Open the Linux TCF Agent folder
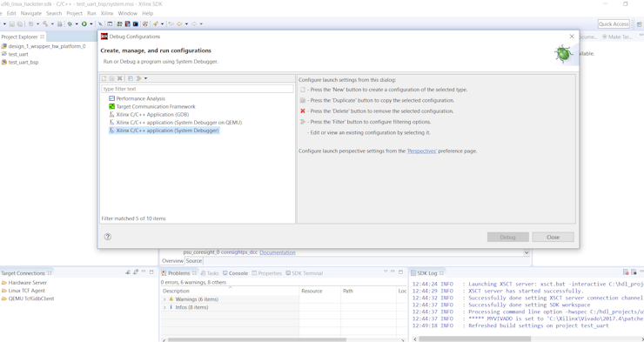 pyautogui.click(x=23, y=291)
